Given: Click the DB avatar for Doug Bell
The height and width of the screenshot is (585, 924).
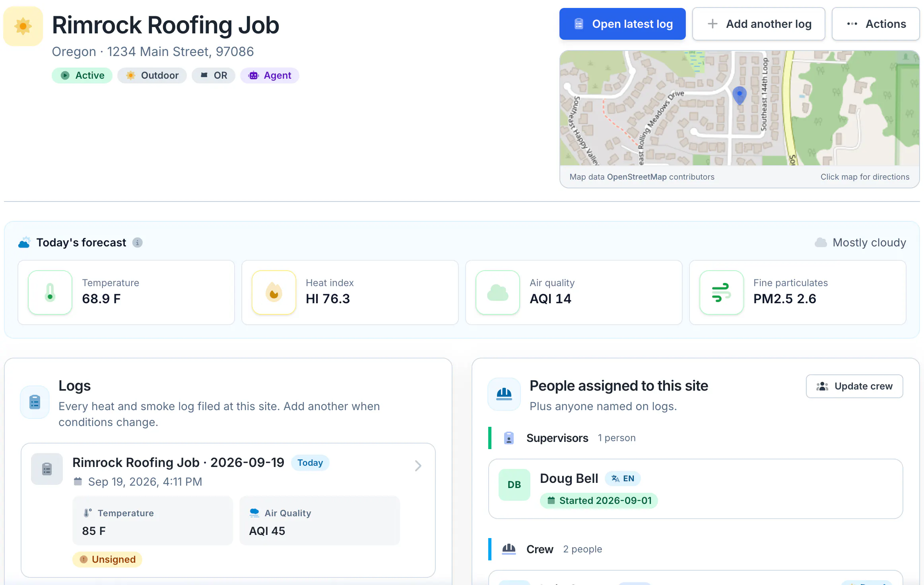Looking at the screenshot, I should coord(514,485).
